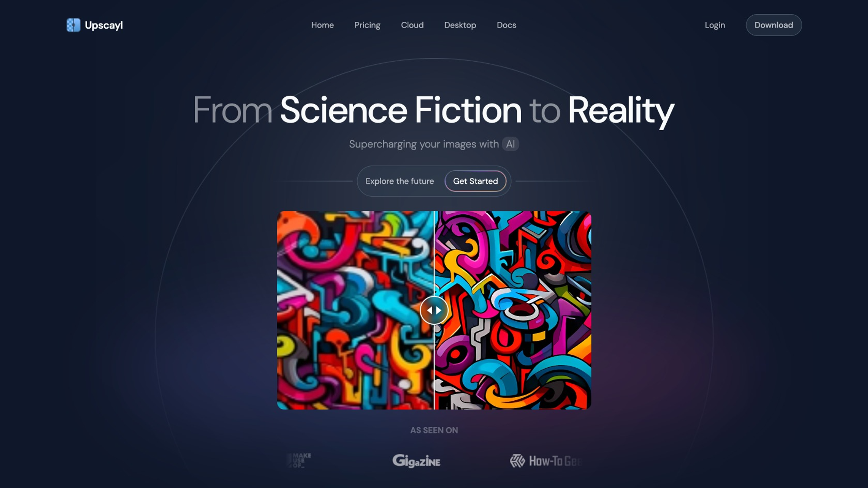The image size is (868, 488).
Task: Click the Login link
Action: pyautogui.click(x=715, y=24)
